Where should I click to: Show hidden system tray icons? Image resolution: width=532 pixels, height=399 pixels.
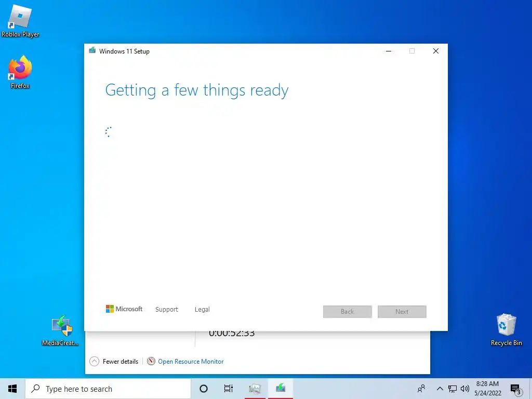pos(440,389)
